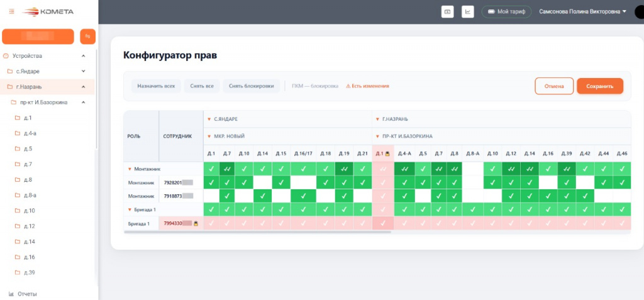Collapse the Монтажник role group row
The image size is (644, 300).
coord(130,169)
